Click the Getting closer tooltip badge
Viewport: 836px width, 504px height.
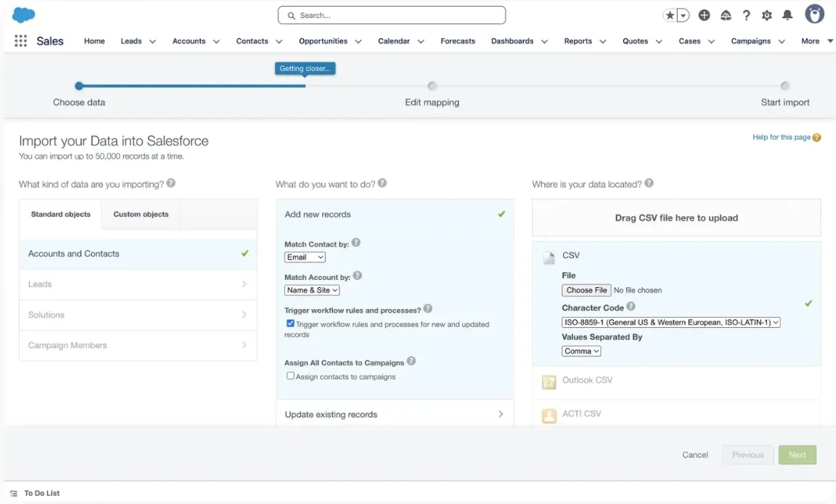click(305, 68)
